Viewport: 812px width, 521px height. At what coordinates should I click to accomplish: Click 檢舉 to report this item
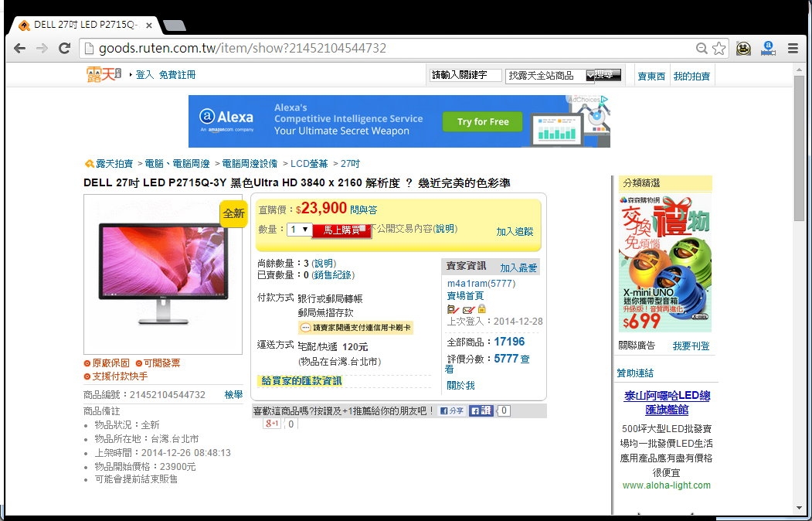click(233, 395)
